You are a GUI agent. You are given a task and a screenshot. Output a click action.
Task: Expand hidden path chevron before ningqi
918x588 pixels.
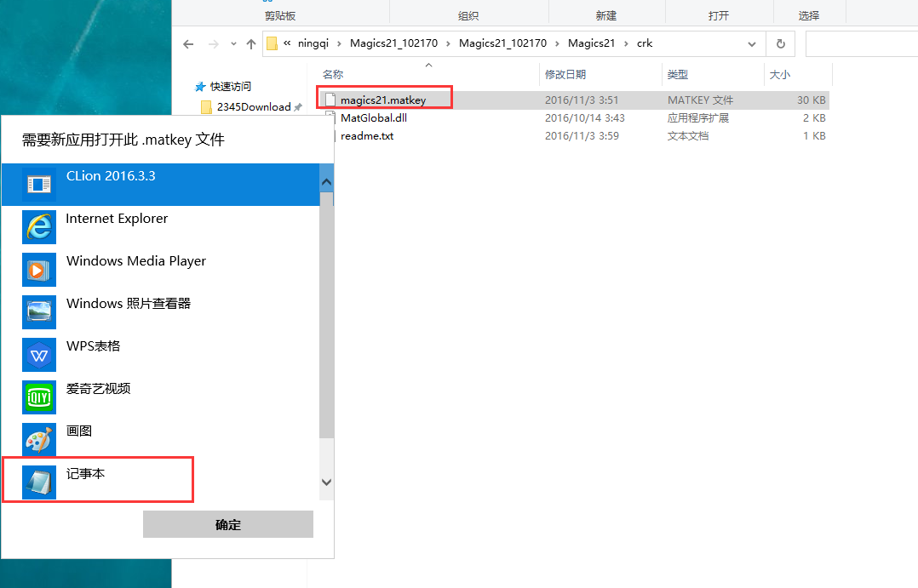287,43
